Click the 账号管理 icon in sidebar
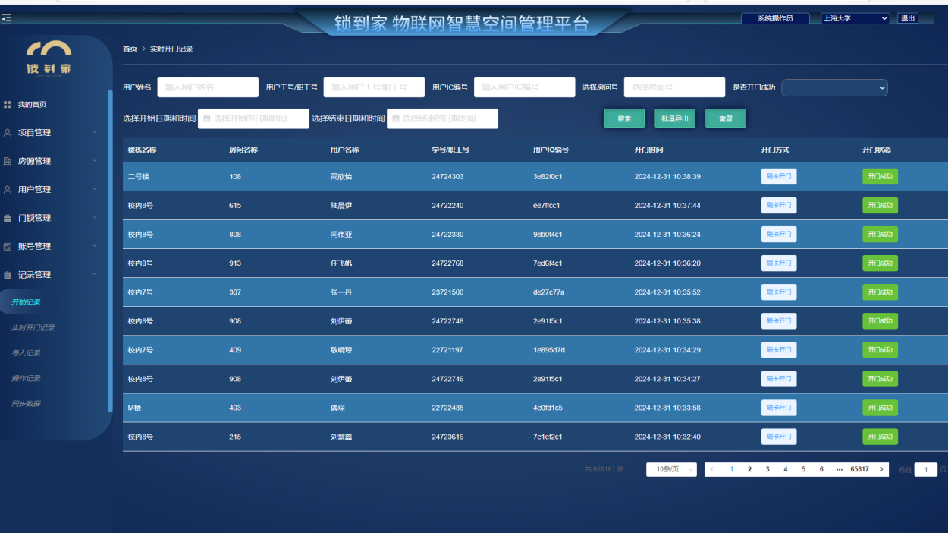The width and height of the screenshot is (948, 533). pos(8,246)
